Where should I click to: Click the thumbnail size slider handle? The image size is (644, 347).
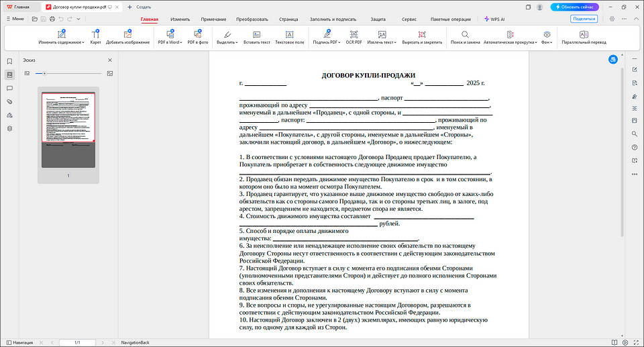44,74
